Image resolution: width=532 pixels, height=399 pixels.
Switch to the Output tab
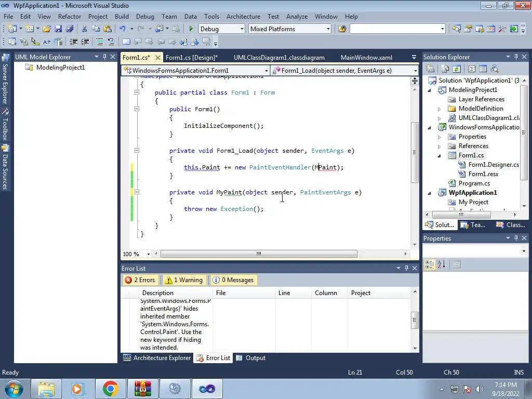point(251,358)
